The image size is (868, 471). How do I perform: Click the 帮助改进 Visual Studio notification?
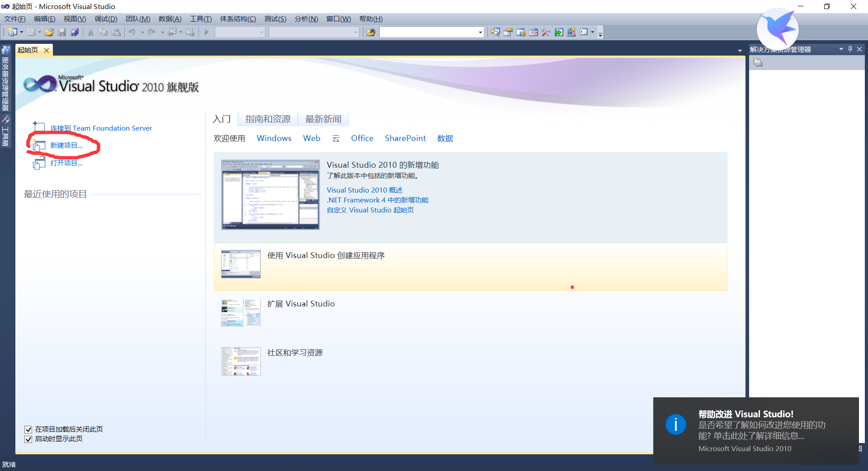click(756, 431)
